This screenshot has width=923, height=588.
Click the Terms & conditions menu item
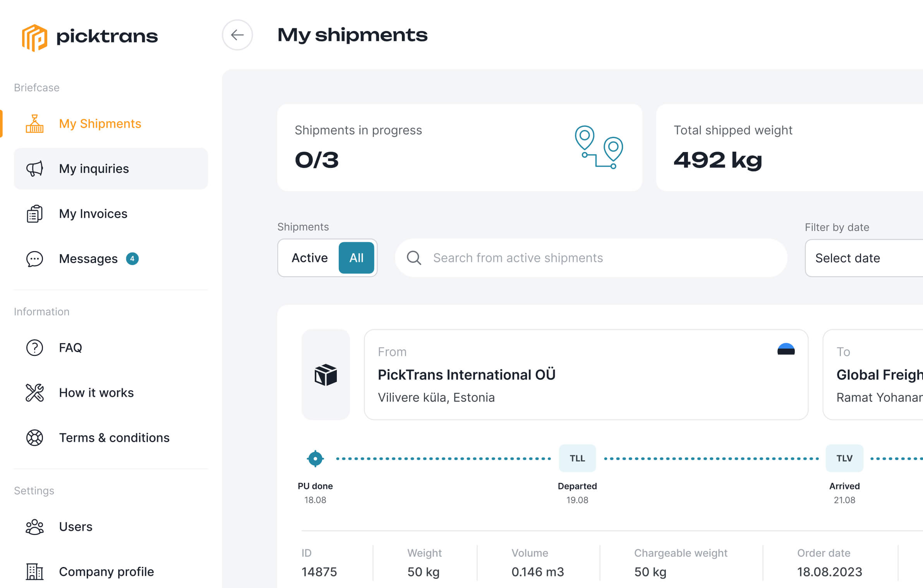[x=114, y=438]
